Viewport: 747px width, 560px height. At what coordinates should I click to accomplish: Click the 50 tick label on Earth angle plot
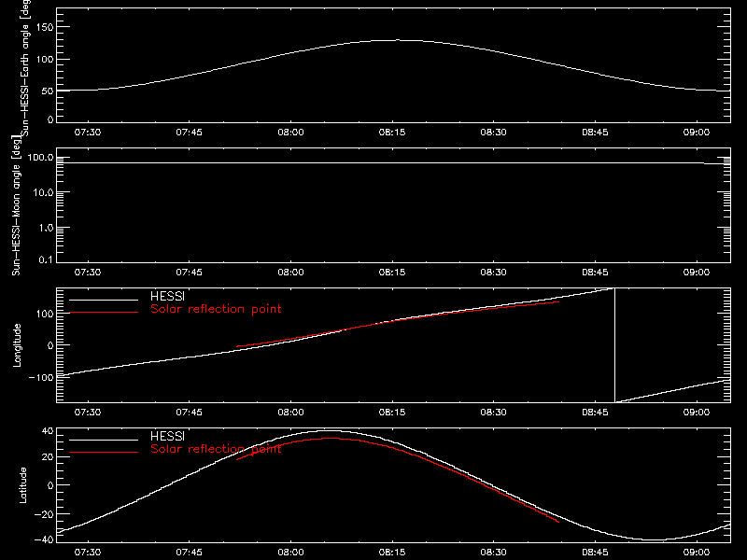point(48,91)
